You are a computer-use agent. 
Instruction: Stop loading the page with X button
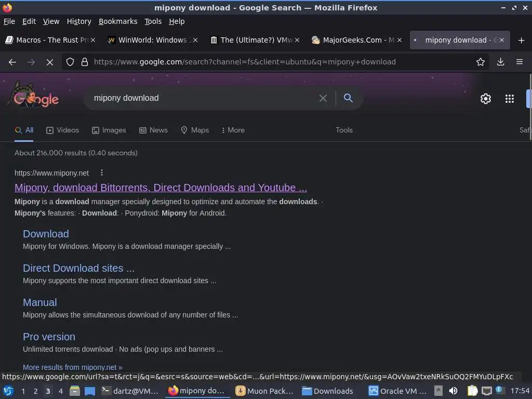(49, 62)
